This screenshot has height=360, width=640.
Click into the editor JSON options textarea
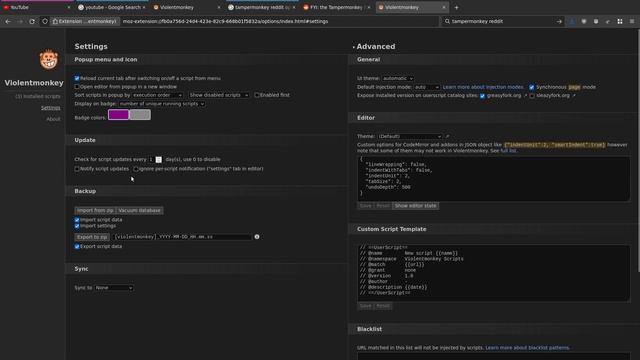(493, 178)
